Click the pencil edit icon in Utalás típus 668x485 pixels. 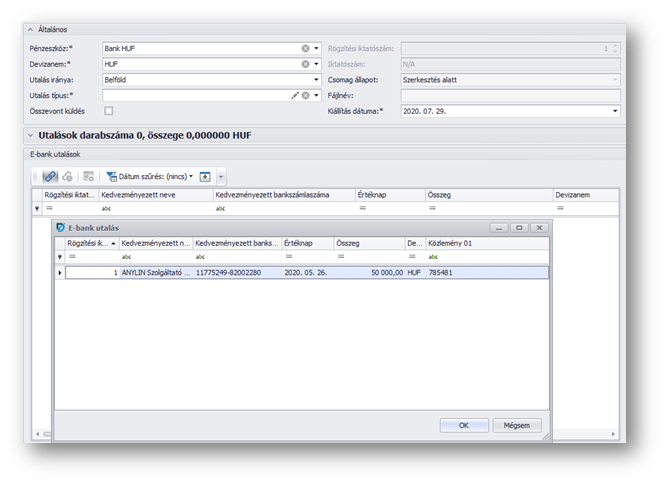[294, 96]
